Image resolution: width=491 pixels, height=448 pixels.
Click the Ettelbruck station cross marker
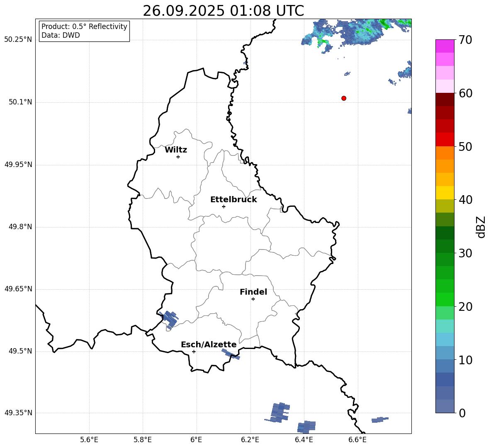coord(224,206)
